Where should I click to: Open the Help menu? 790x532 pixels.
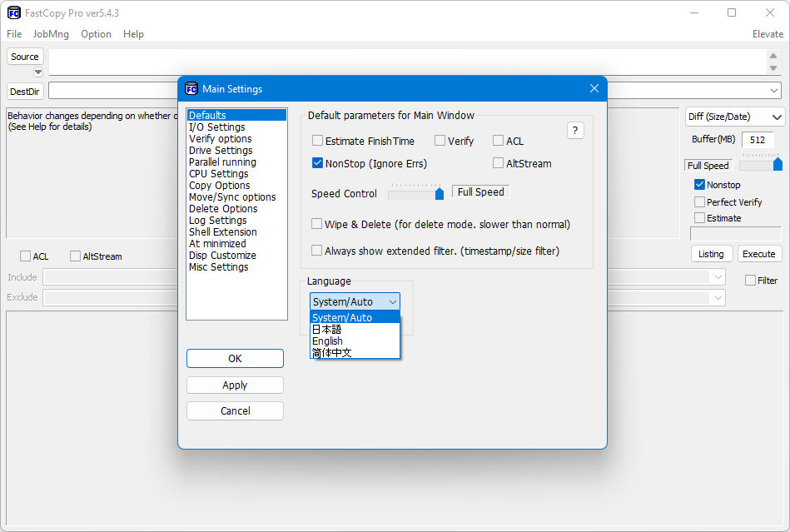click(x=133, y=34)
